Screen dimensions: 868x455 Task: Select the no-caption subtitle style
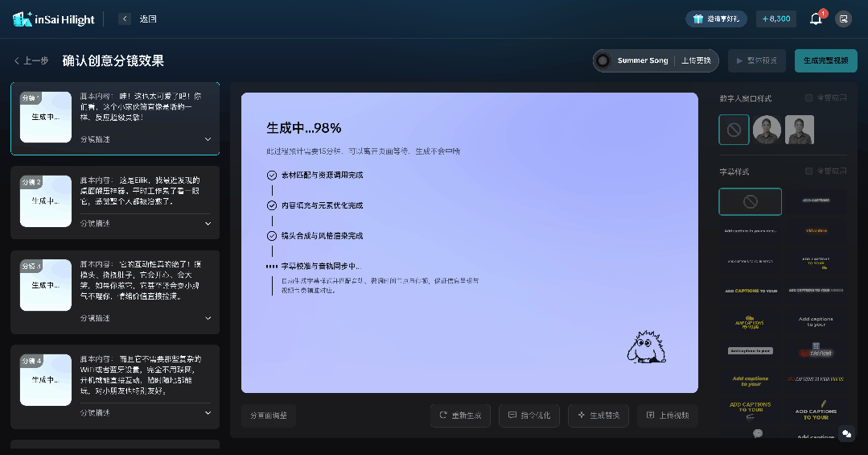[750, 201]
